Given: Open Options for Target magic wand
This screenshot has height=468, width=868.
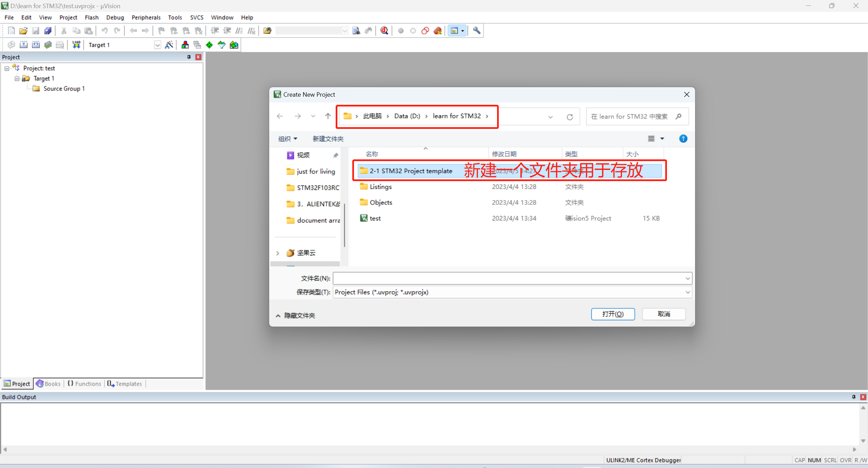Looking at the screenshot, I should click(x=169, y=45).
